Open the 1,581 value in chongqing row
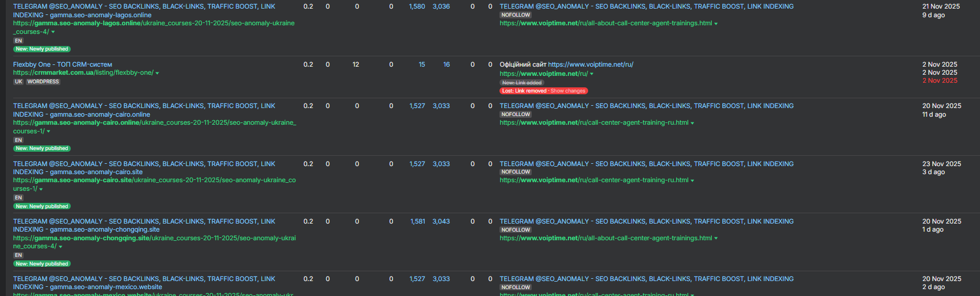 pos(418,221)
